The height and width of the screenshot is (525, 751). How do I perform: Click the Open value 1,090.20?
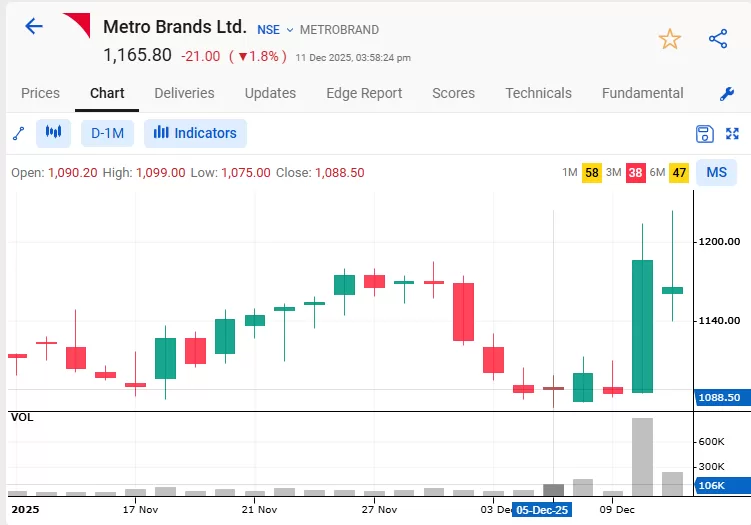click(x=73, y=172)
